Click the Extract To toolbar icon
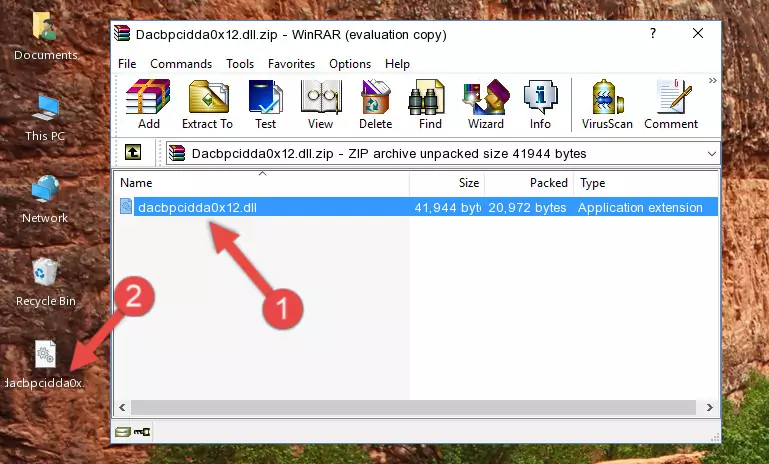The height and width of the screenshot is (464, 769). (x=207, y=104)
